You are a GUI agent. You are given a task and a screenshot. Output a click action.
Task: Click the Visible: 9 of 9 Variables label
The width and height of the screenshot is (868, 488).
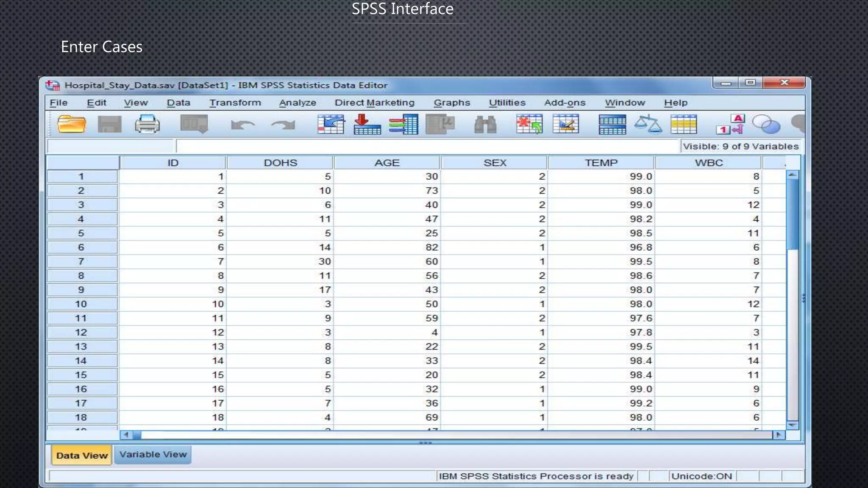pyautogui.click(x=740, y=147)
